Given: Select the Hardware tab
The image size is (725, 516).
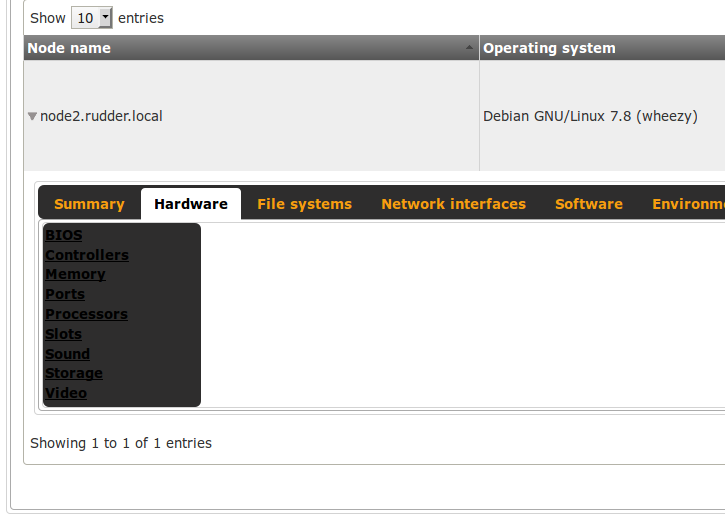Looking at the screenshot, I should (x=191, y=204).
